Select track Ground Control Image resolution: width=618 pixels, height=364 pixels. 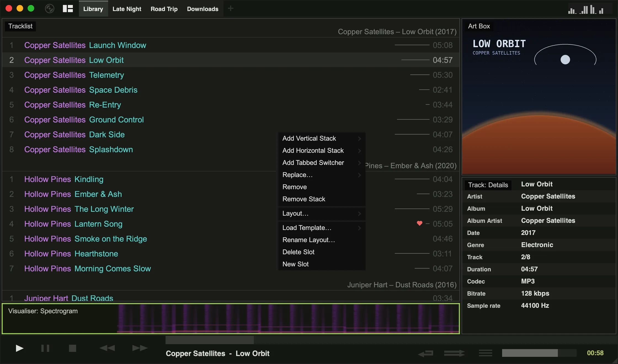(x=231, y=120)
